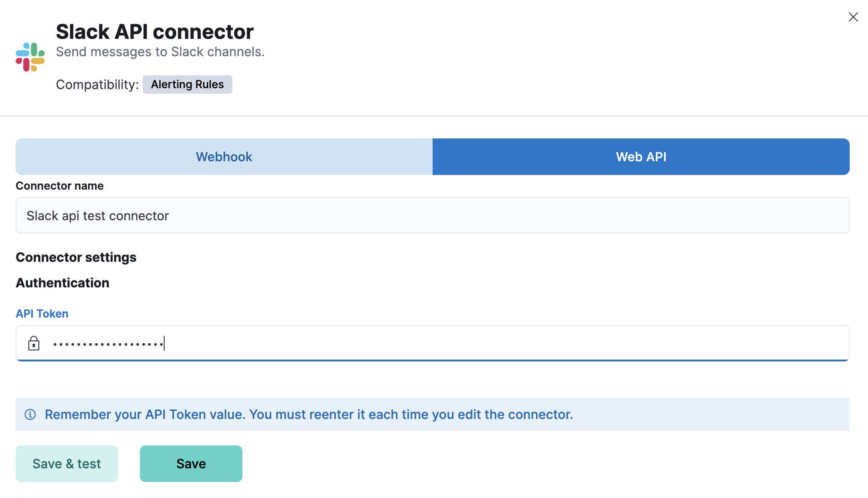Select the text Slack api test connector
Viewport: 868px width, 498px height.
[97, 215]
